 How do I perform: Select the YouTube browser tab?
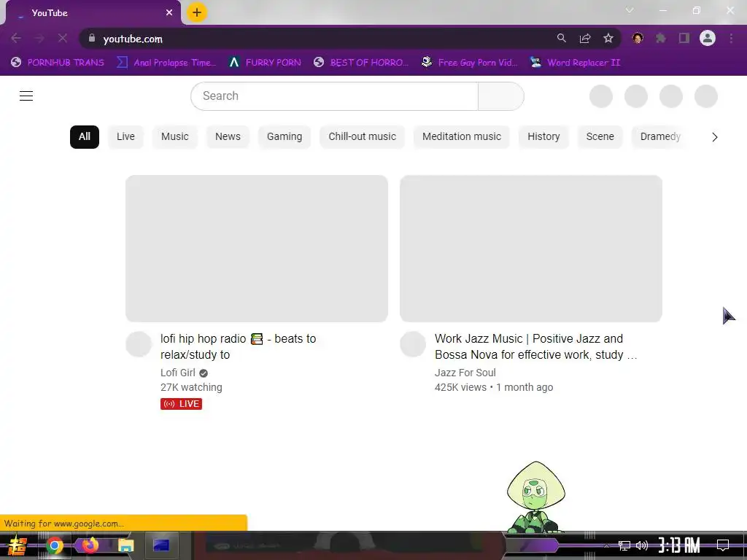93,13
